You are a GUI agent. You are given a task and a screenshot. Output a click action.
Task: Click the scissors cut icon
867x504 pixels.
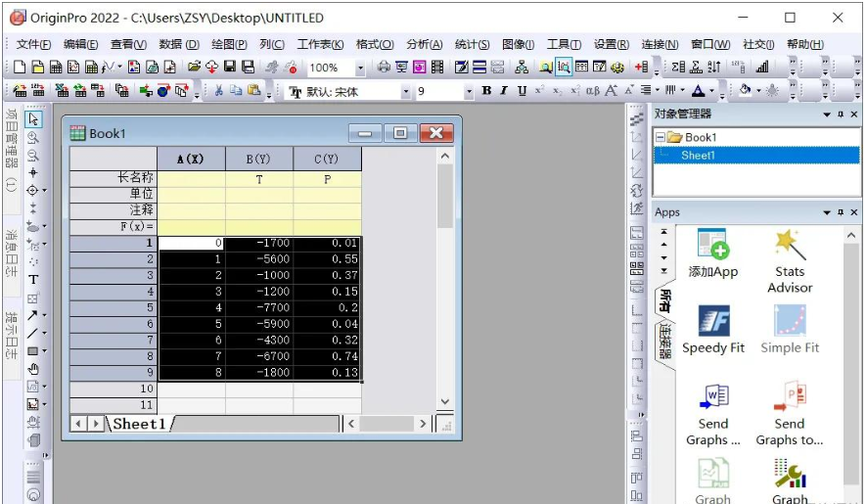(x=218, y=90)
